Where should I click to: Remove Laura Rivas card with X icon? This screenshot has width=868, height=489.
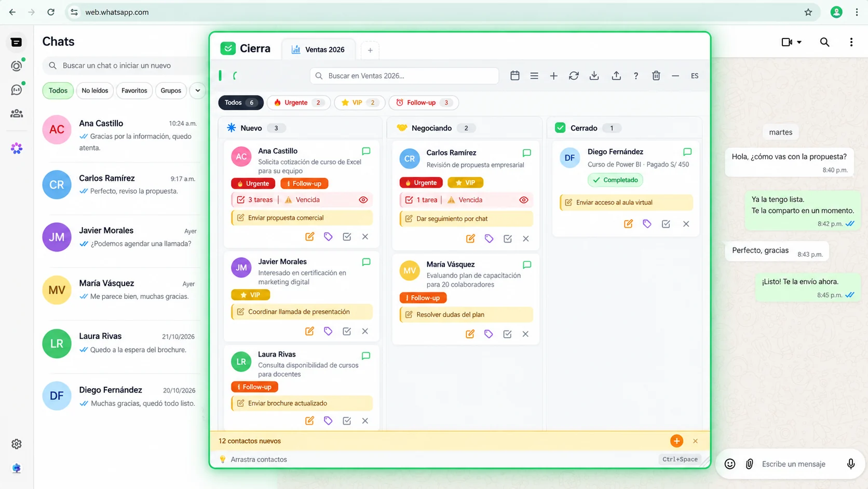365,421
